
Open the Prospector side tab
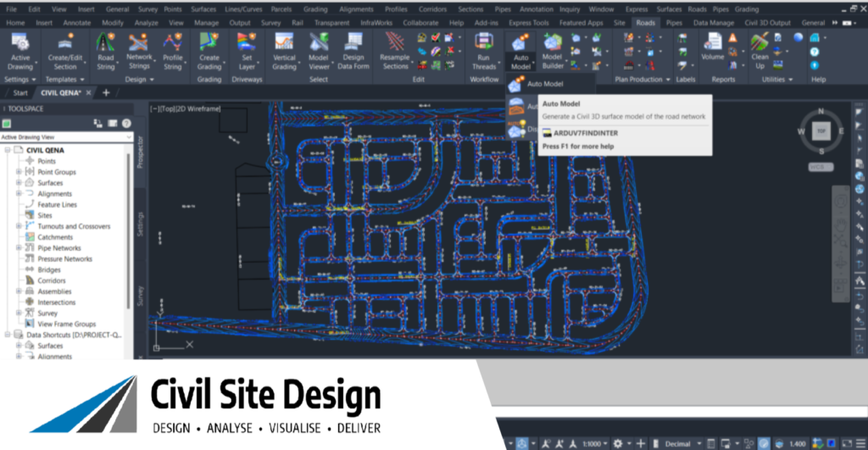pos(140,152)
